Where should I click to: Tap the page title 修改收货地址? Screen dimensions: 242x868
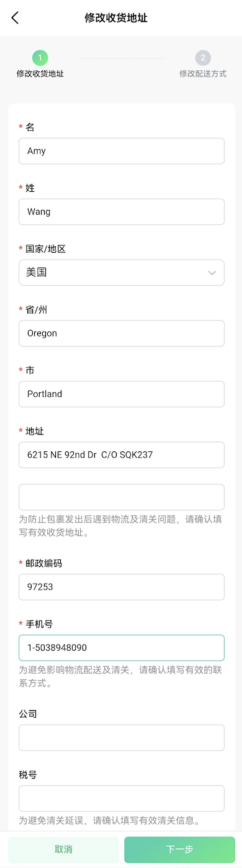click(116, 18)
